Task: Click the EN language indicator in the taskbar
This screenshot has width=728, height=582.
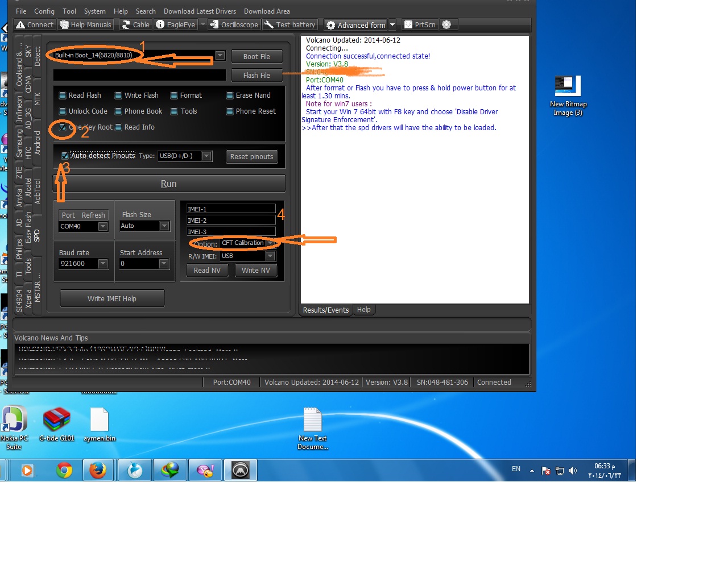Action: point(516,469)
